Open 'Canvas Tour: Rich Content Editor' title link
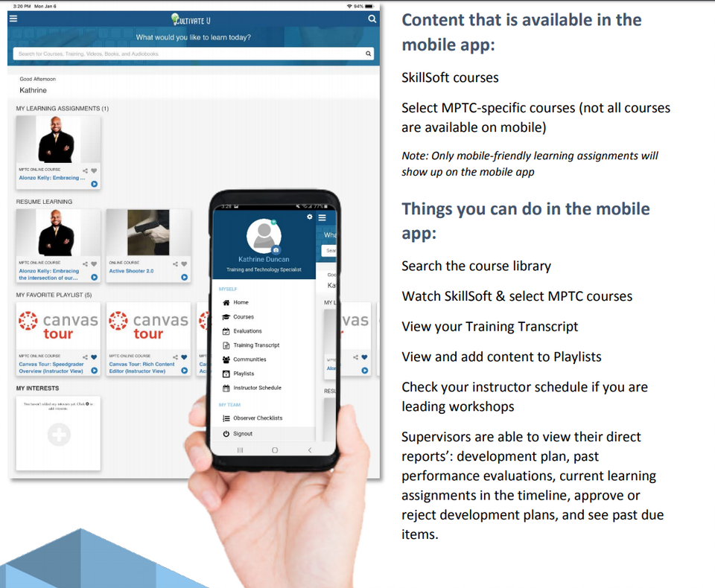This screenshot has height=588, width=715. pos(142,368)
